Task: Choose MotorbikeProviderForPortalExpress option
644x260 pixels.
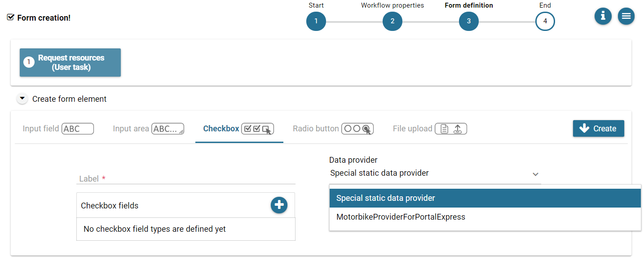Action: 485,217
